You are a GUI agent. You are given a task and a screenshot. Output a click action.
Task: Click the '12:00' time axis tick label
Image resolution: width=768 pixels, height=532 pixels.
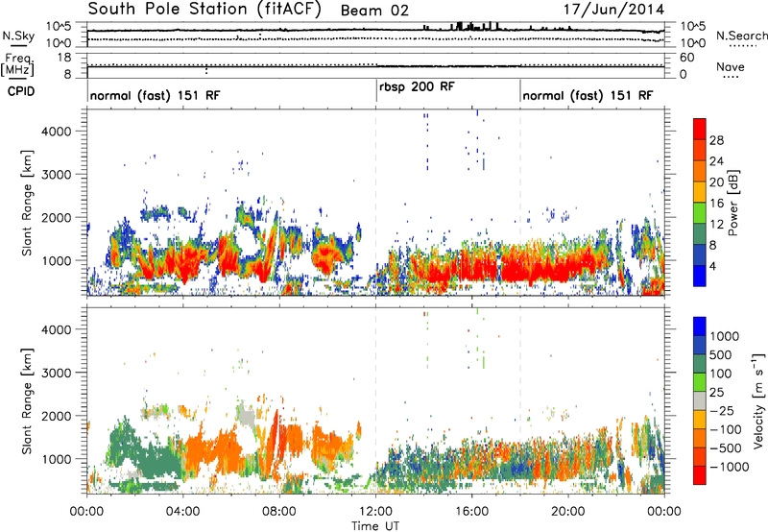coord(375,512)
